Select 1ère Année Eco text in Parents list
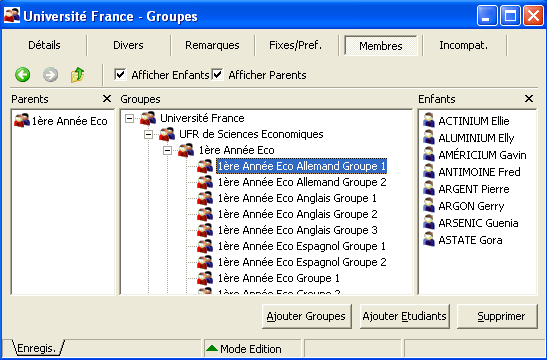 [x=69, y=121]
